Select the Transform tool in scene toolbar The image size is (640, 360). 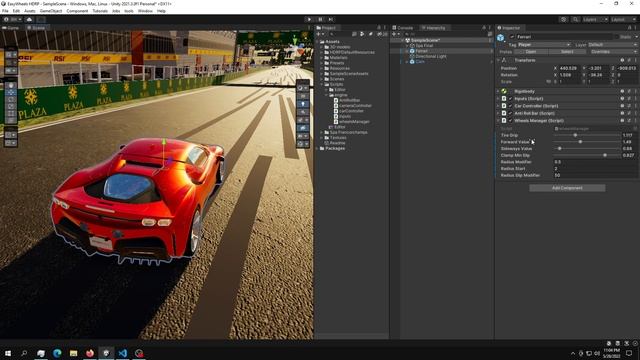click(11, 120)
